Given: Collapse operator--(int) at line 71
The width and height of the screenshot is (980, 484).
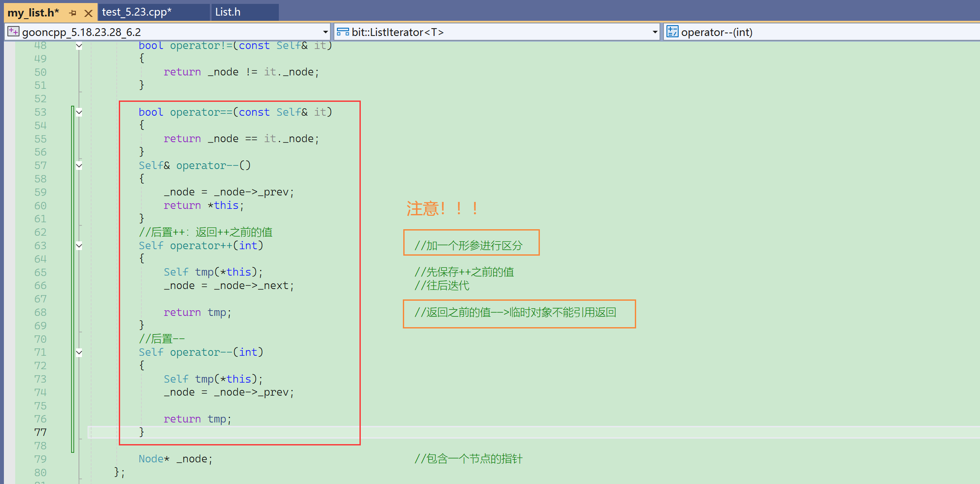Looking at the screenshot, I should (x=79, y=352).
